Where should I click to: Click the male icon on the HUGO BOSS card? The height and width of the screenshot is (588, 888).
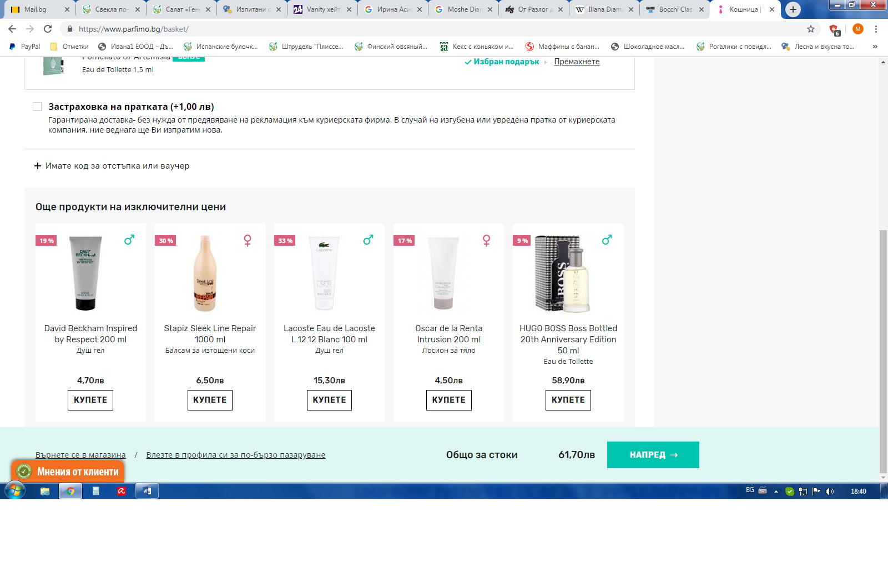pos(607,240)
